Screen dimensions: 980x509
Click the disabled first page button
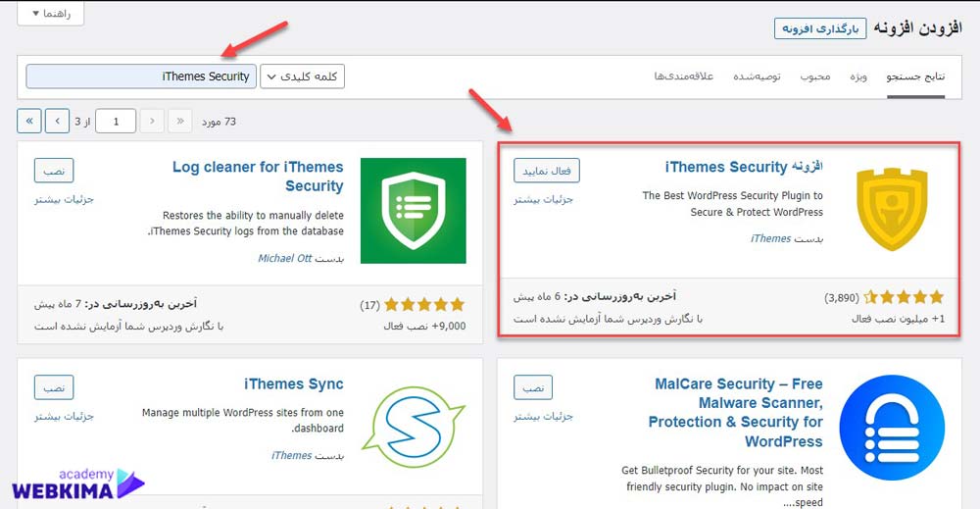pos(180,122)
